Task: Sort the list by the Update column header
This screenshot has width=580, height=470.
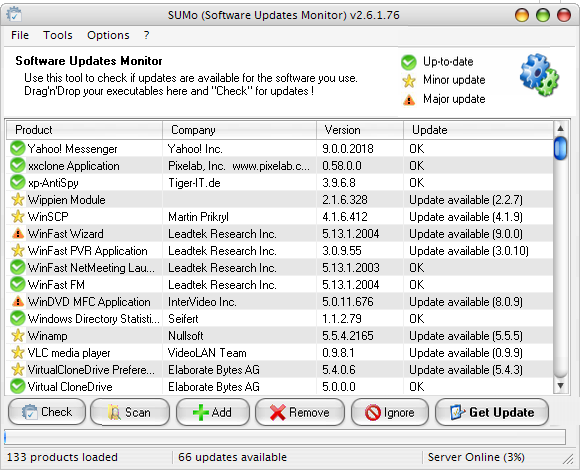Action: pos(479,130)
